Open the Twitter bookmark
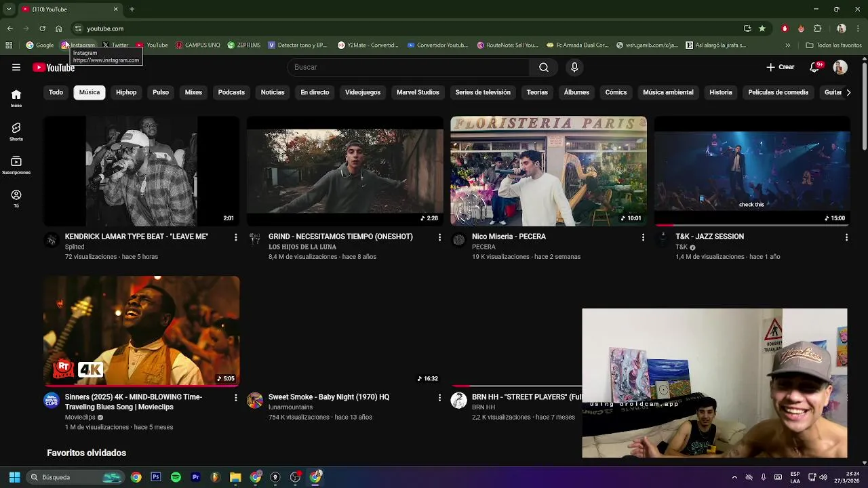 click(x=115, y=45)
